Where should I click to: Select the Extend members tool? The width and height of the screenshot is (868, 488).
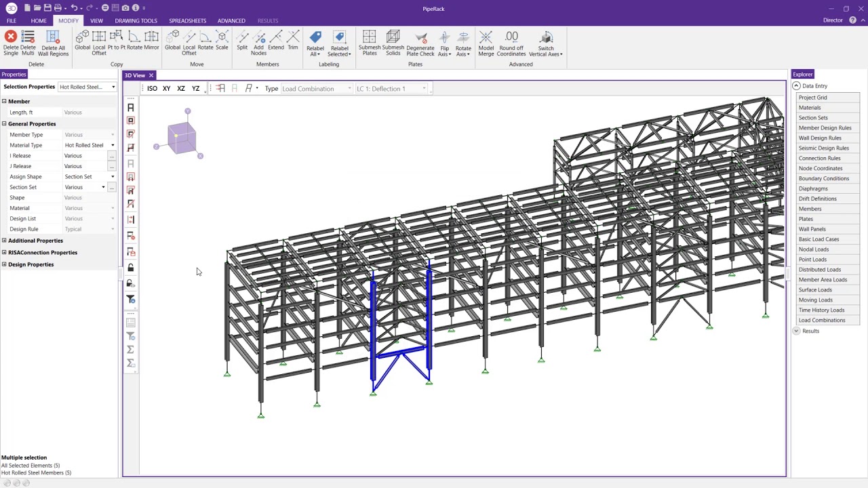point(276,41)
